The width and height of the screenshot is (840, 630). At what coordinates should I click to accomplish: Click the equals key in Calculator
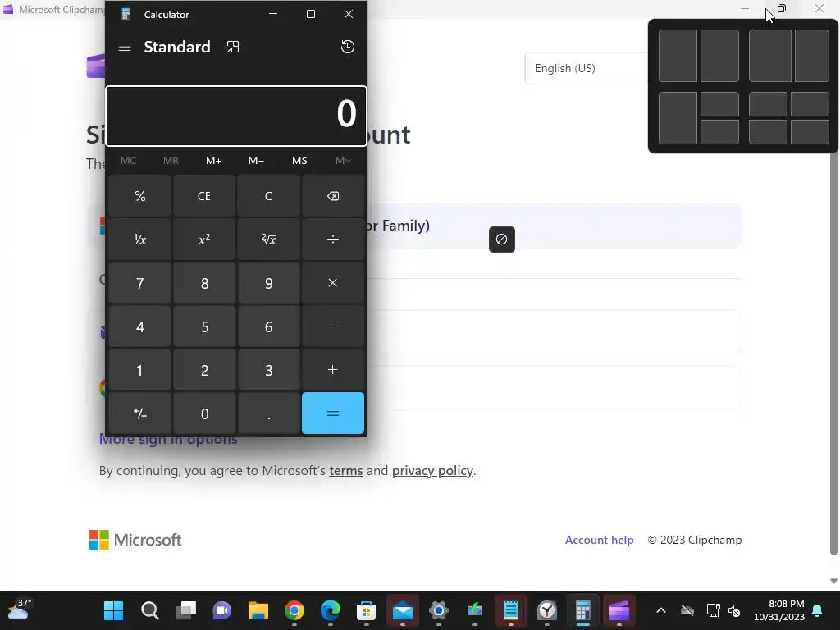(333, 413)
